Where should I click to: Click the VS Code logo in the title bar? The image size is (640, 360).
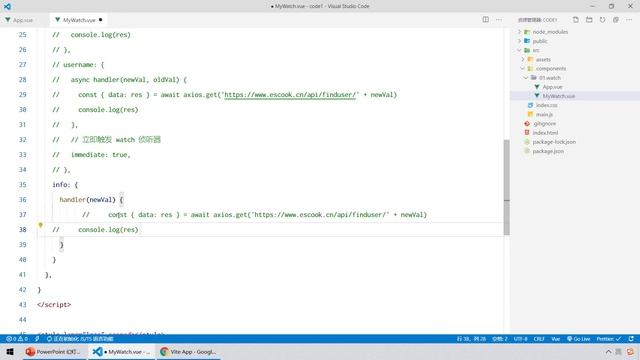click(x=7, y=6)
